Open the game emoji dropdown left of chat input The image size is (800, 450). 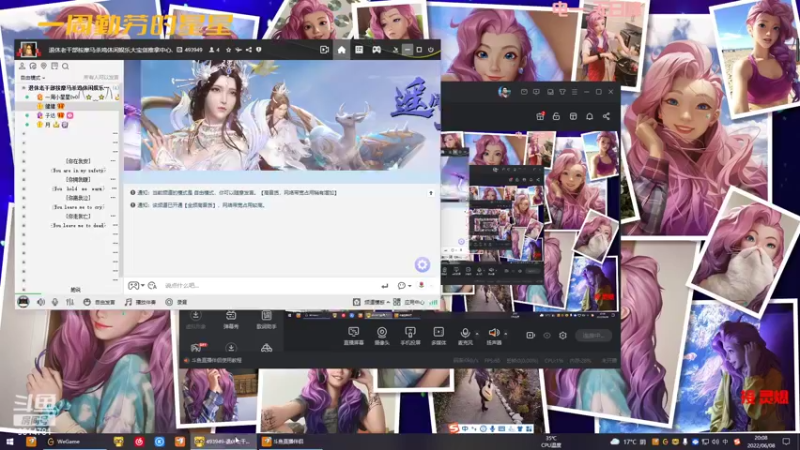click(136, 286)
